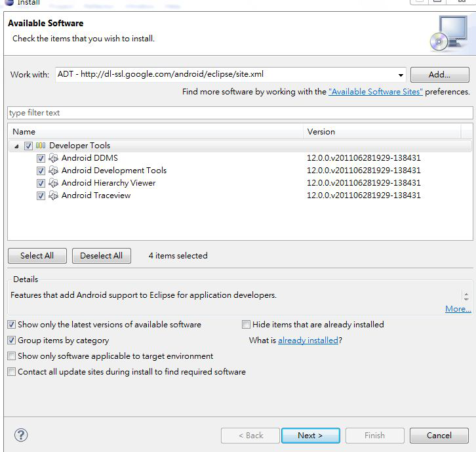Click the Version column header
Viewport: 476px width, 452px height.
point(382,131)
